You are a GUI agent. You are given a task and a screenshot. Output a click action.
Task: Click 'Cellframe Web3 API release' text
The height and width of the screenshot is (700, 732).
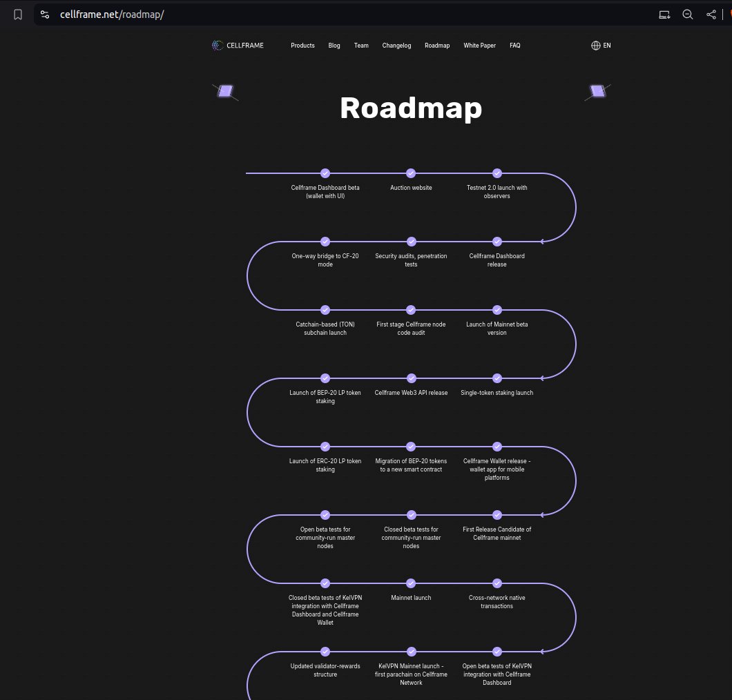pos(411,393)
